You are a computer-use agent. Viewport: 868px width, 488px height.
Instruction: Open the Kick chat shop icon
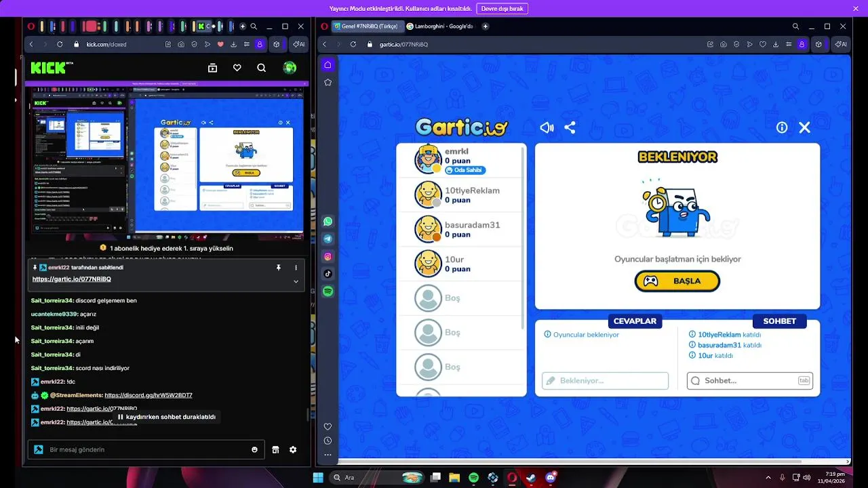pos(275,449)
